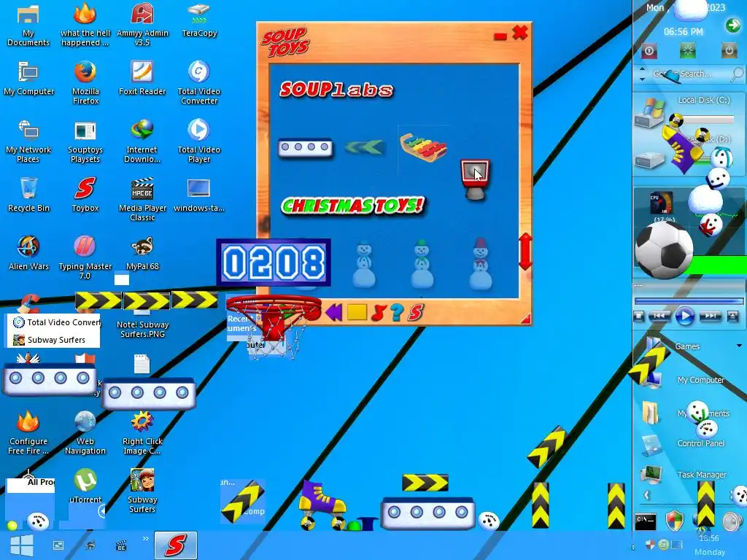Open the blue question mark help

396,312
